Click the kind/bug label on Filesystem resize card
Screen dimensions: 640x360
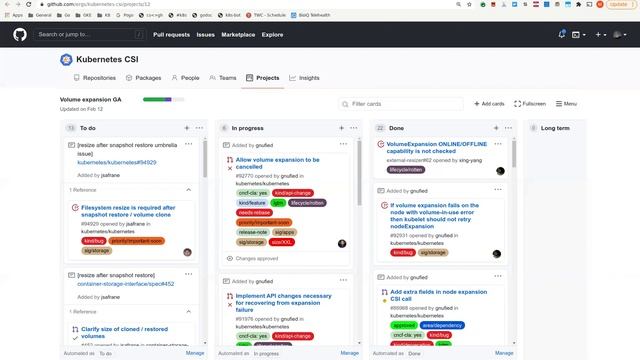(x=94, y=241)
